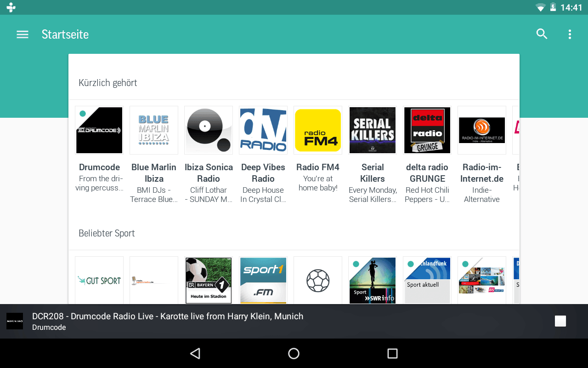Select the Blue Marlin Ibiza station name
The image size is (588, 368).
pos(154,173)
